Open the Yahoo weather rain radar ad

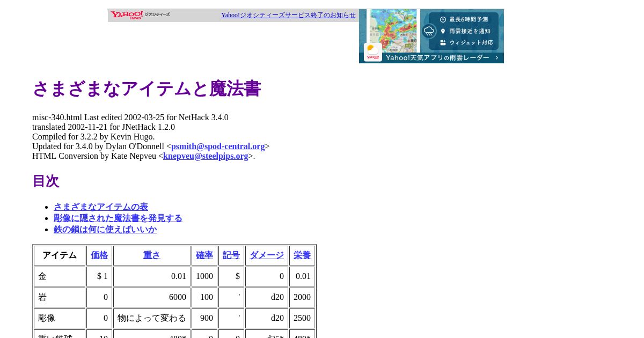[431, 36]
